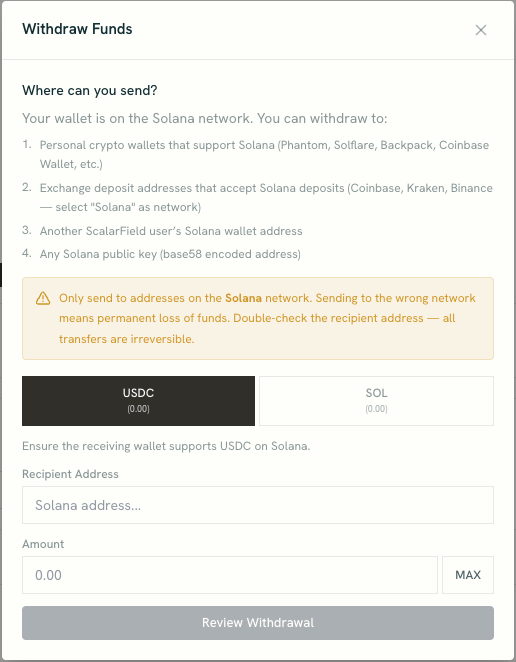The image size is (516, 662).
Task: Switch to the SOL token tab
Action: point(376,401)
